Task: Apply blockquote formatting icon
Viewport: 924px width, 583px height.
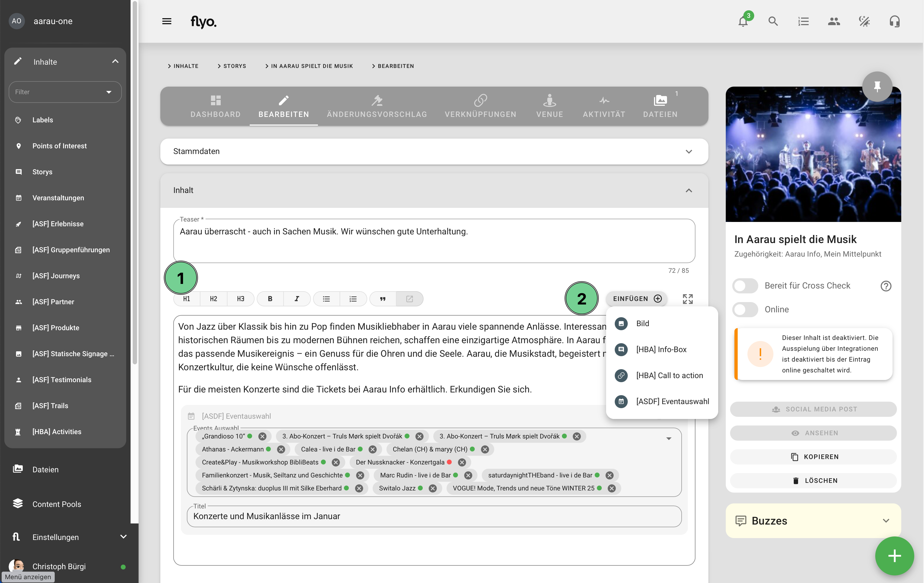Action: (x=383, y=299)
